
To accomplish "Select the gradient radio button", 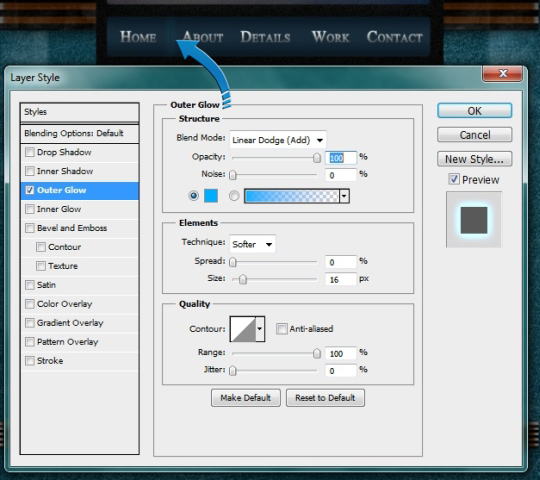I will (x=234, y=196).
